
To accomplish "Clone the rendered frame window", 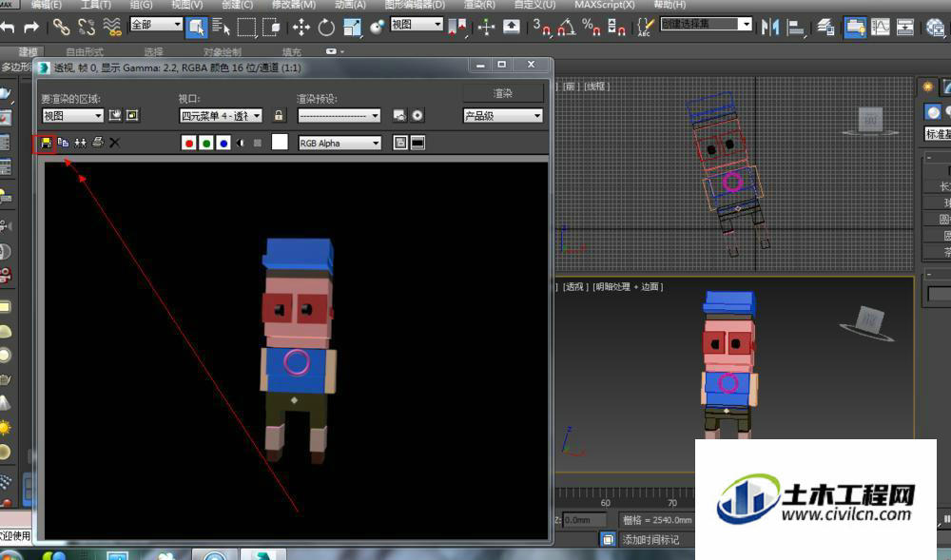I will (x=80, y=143).
